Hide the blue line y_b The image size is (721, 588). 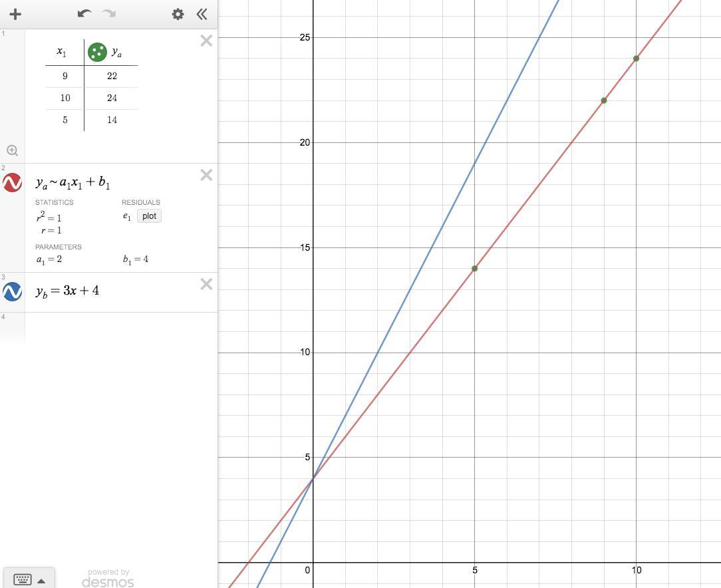(13, 291)
